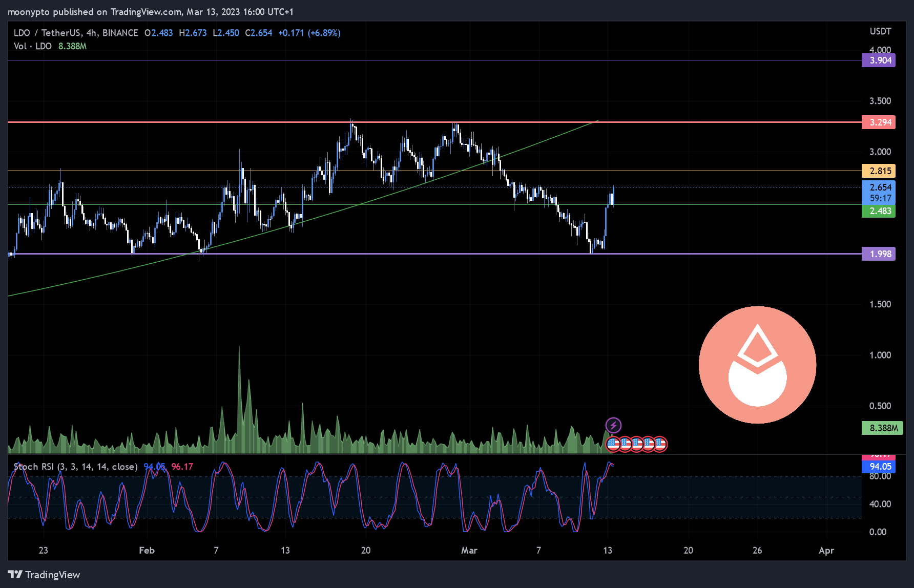Click the 96.17 Stoch RSI red value
Viewport: 914px width, 588px height.
pos(182,467)
